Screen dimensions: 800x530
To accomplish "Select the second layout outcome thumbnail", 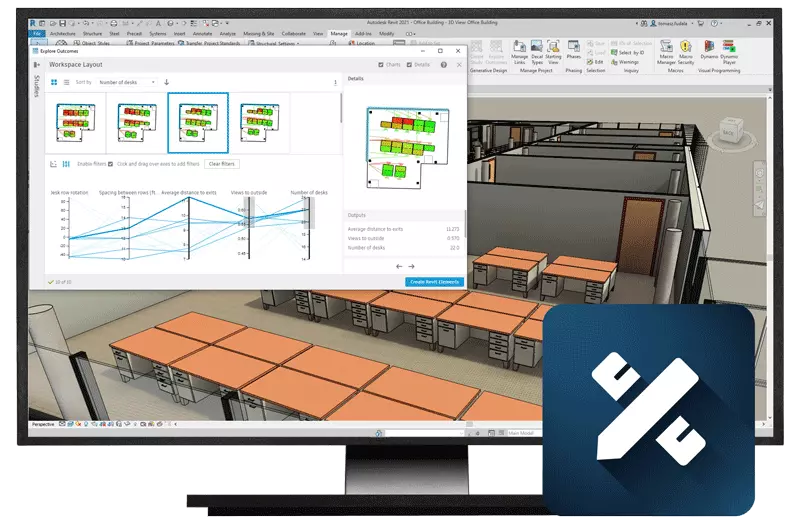I will (137, 123).
